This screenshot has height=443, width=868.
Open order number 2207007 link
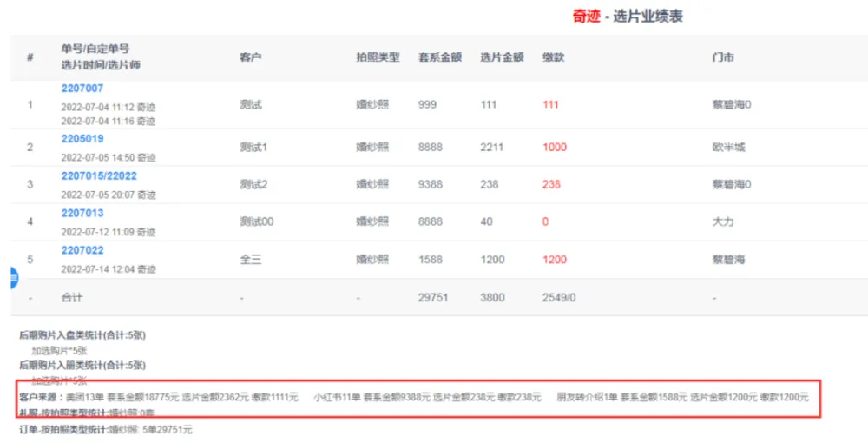click(x=82, y=89)
